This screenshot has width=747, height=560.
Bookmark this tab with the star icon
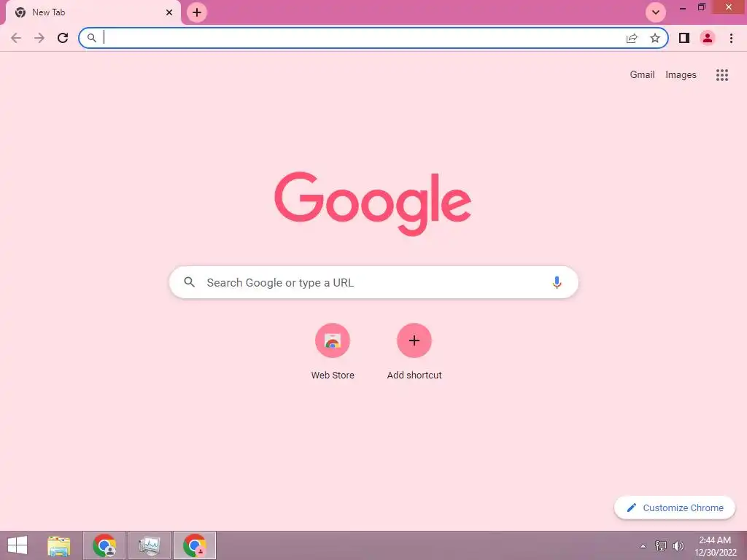click(655, 38)
